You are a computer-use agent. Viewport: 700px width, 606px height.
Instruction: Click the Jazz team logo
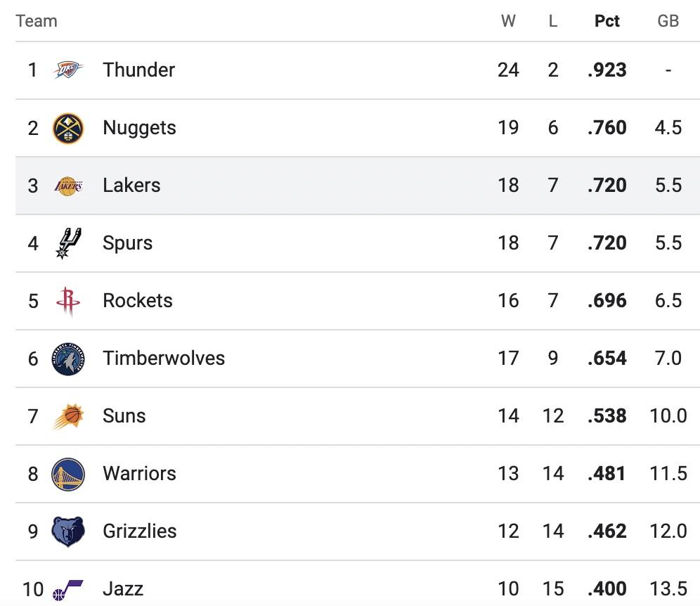[x=68, y=589]
